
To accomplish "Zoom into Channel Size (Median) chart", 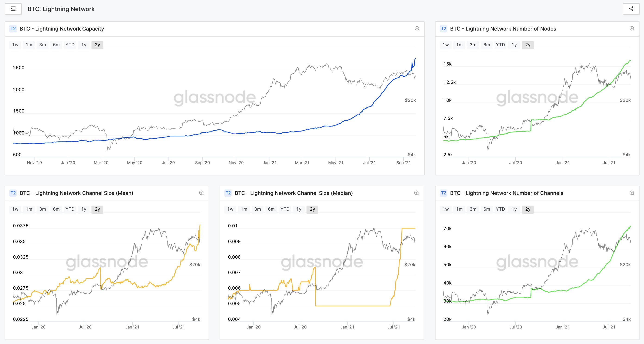I will [x=416, y=193].
